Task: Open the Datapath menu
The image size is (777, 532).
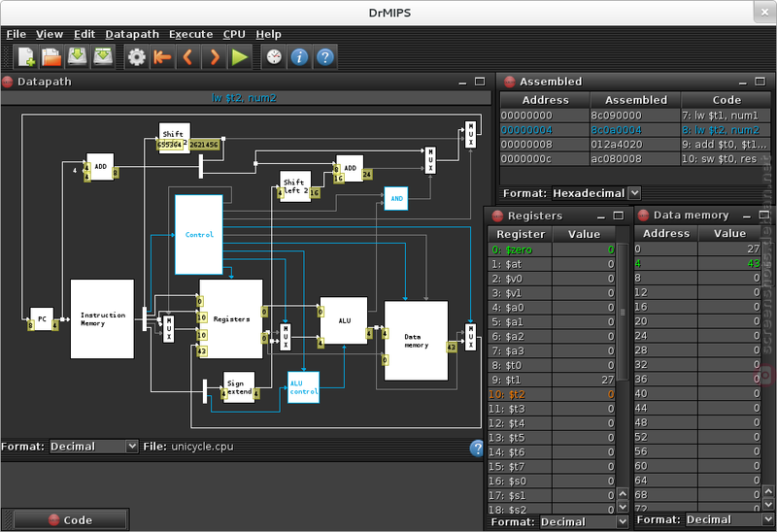Action: click(x=132, y=34)
